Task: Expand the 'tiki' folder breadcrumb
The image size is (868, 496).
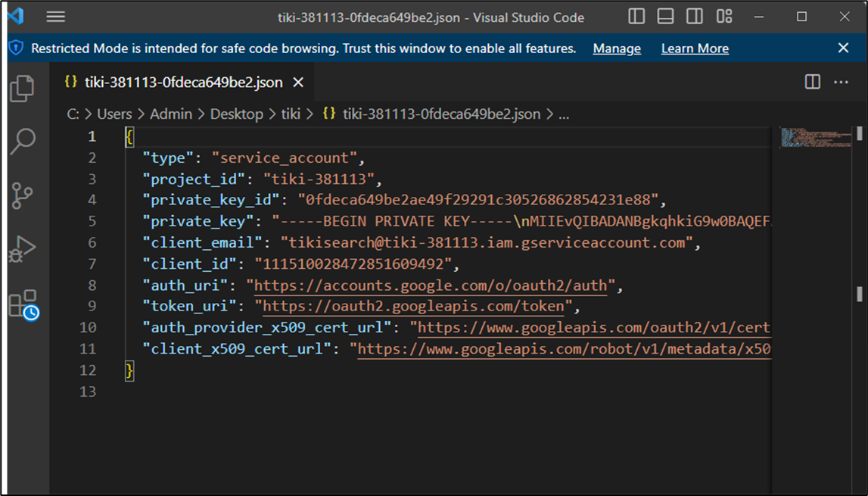Action: pos(291,114)
